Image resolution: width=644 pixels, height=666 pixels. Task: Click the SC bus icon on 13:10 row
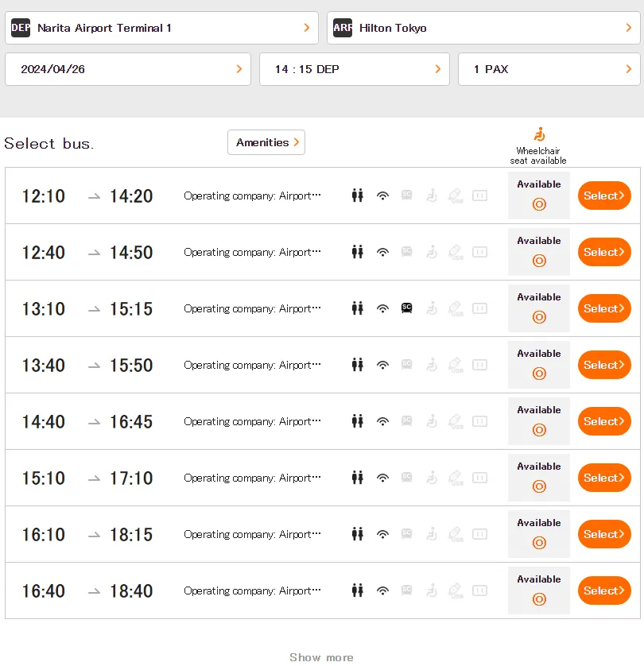tap(406, 308)
